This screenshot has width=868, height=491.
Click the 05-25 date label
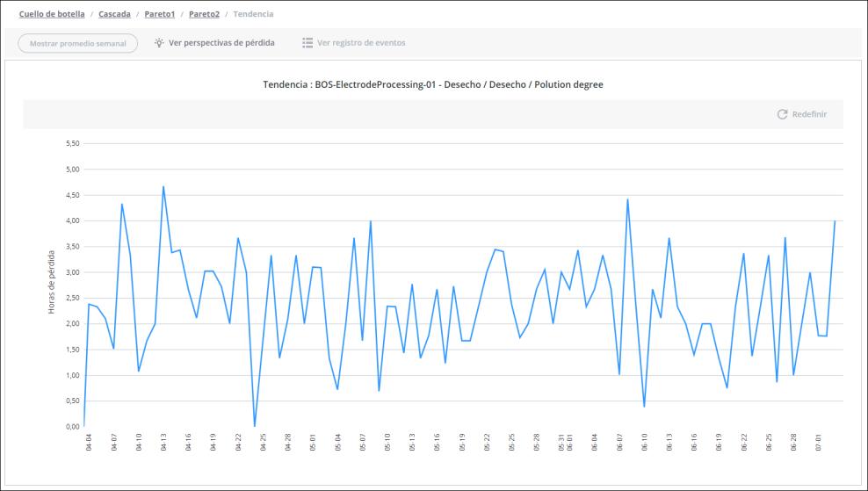pos(511,443)
